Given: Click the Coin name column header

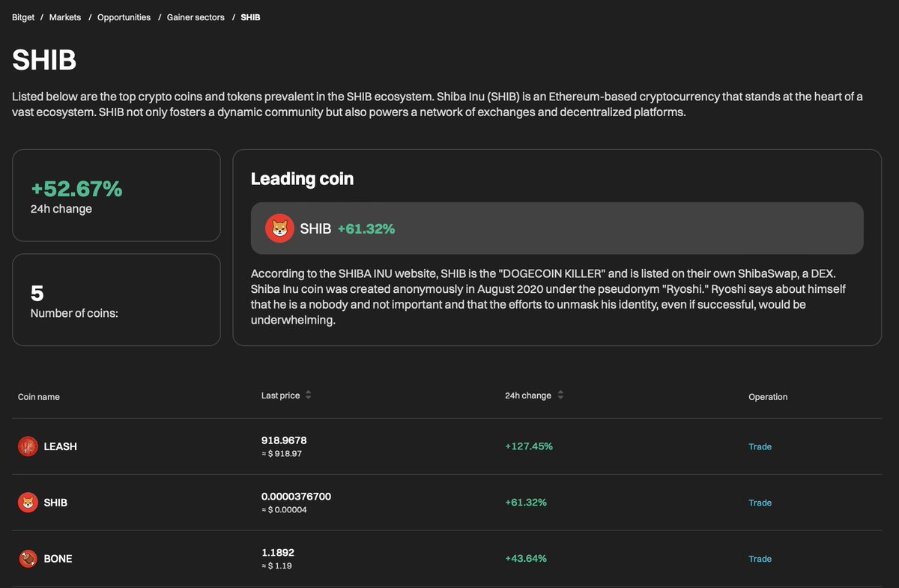Looking at the screenshot, I should 39,397.
